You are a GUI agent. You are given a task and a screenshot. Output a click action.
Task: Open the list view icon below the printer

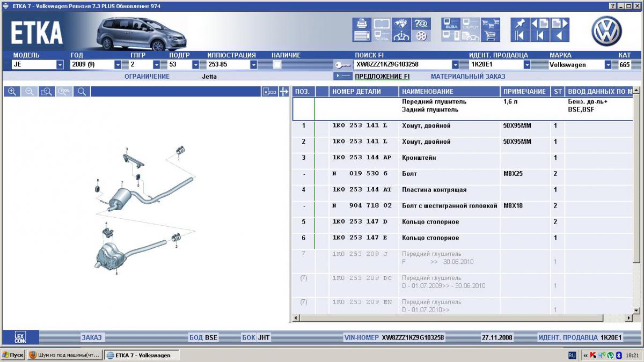pos(361,36)
